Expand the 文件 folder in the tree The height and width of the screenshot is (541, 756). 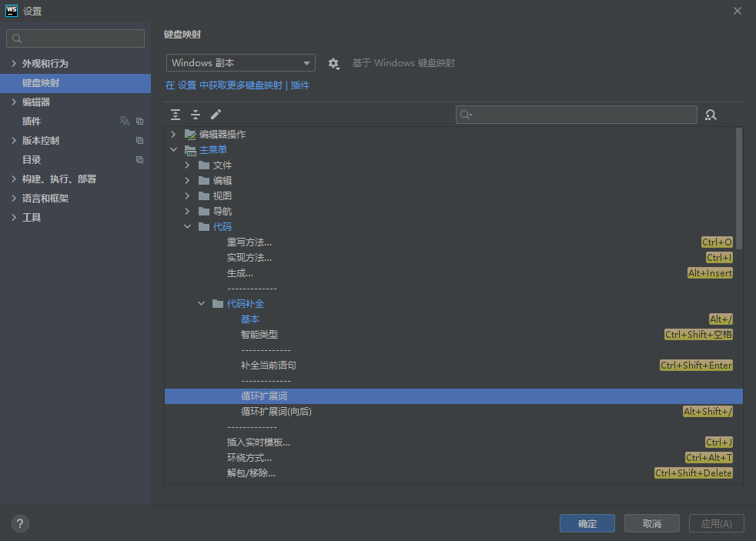[186, 165]
